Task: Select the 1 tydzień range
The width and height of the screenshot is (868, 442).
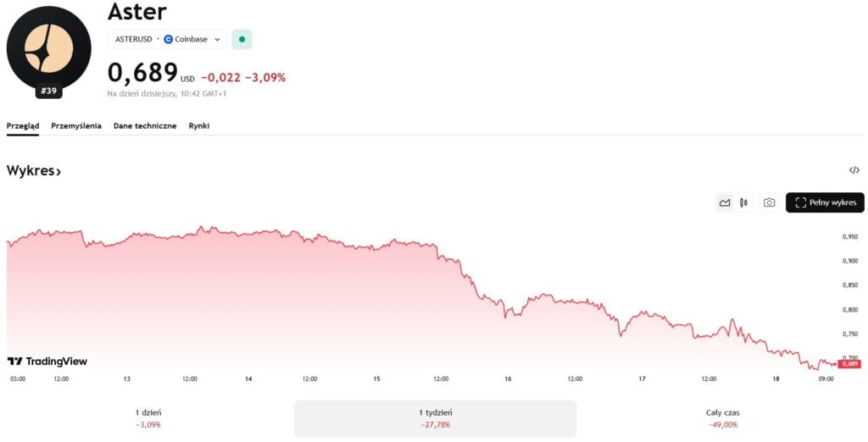Action: 435,417
